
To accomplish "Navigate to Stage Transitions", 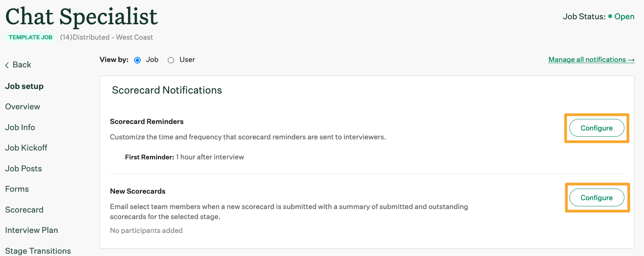I will click(x=38, y=250).
